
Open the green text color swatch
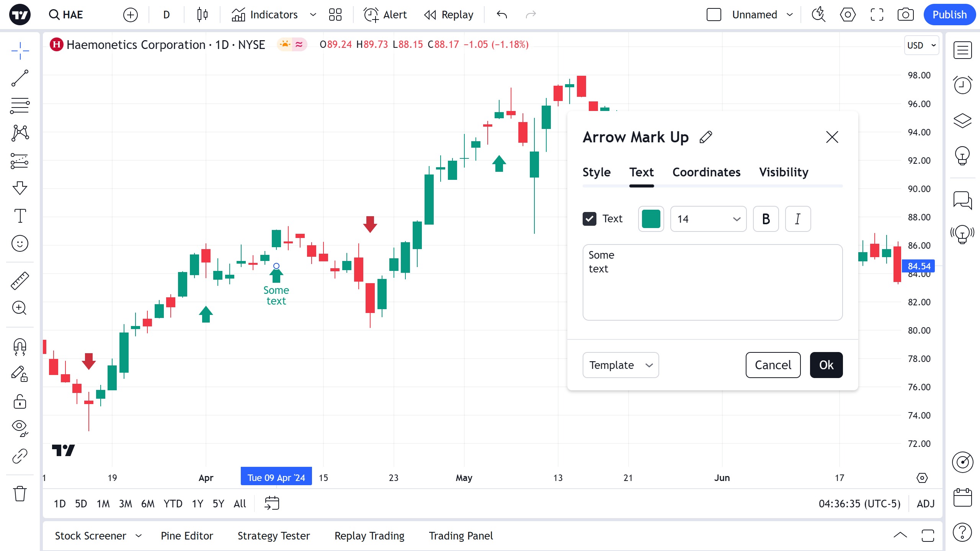651,219
